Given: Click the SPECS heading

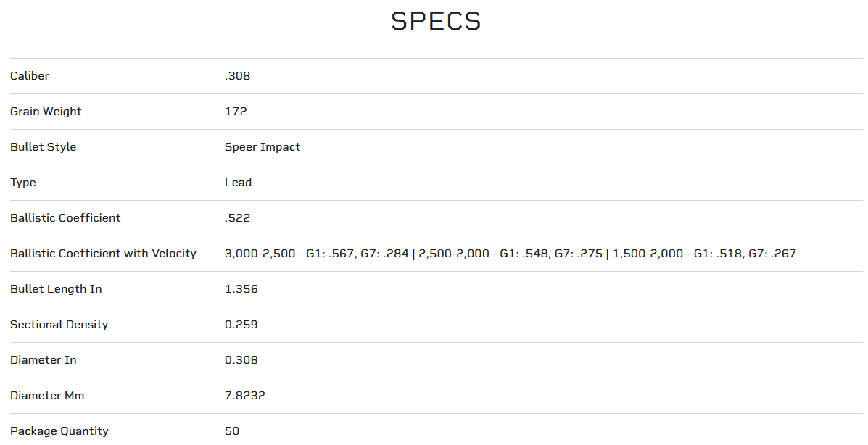Looking at the screenshot, I should pyautogui.click(x=436, y=21).
